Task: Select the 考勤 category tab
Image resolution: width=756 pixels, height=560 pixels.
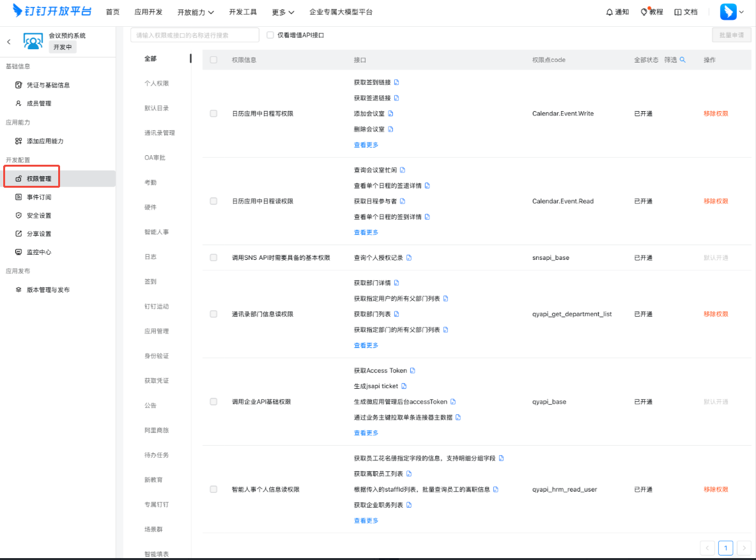Action: click(x=150, y=183)
